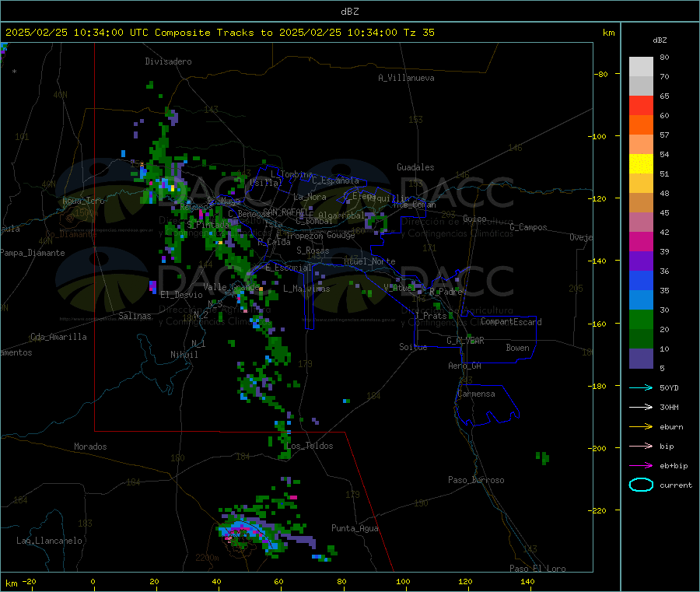The width and height of the screenshot is (700, 592).
Task: Click the 'G_Campos' map label
Action: click(x=528, y=227)
